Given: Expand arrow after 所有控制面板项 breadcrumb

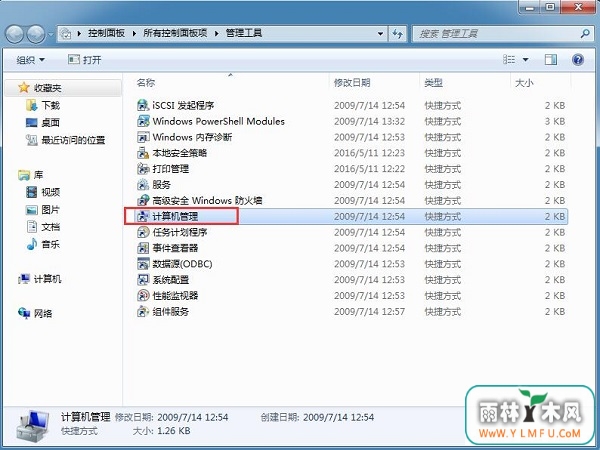Looking at the screenshot, I should click(x=217, y=34).
